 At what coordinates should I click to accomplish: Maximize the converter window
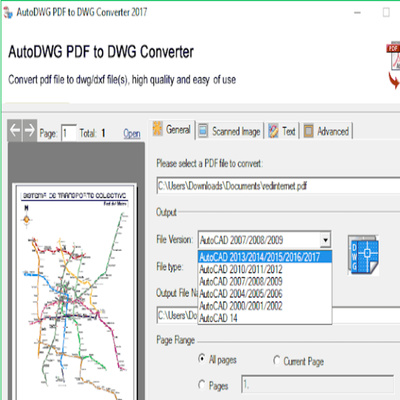[x=386, y=13]
